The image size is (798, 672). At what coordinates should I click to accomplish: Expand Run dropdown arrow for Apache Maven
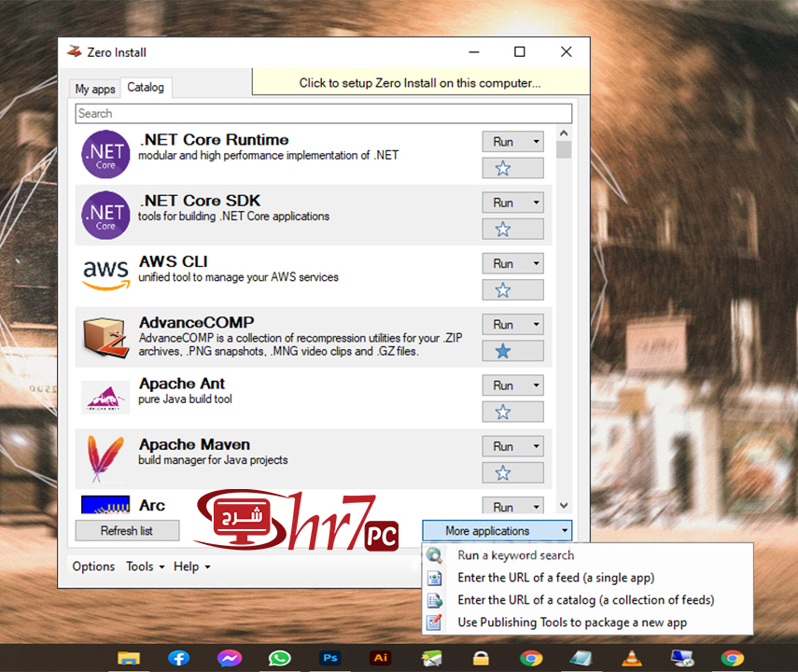[x=536, y=446]
